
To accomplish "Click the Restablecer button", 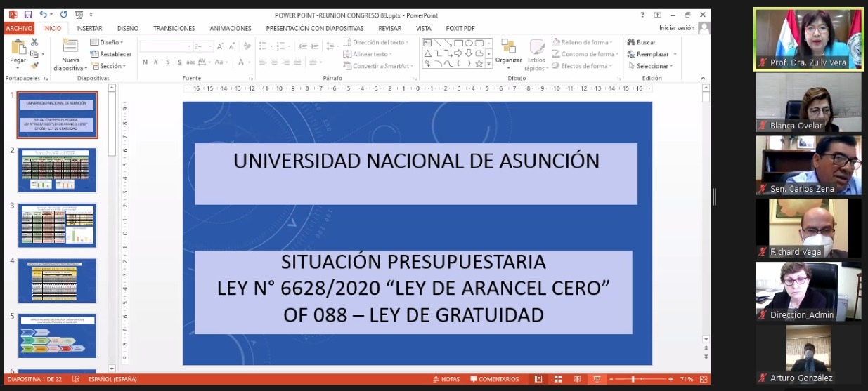I will coord(110,54).
